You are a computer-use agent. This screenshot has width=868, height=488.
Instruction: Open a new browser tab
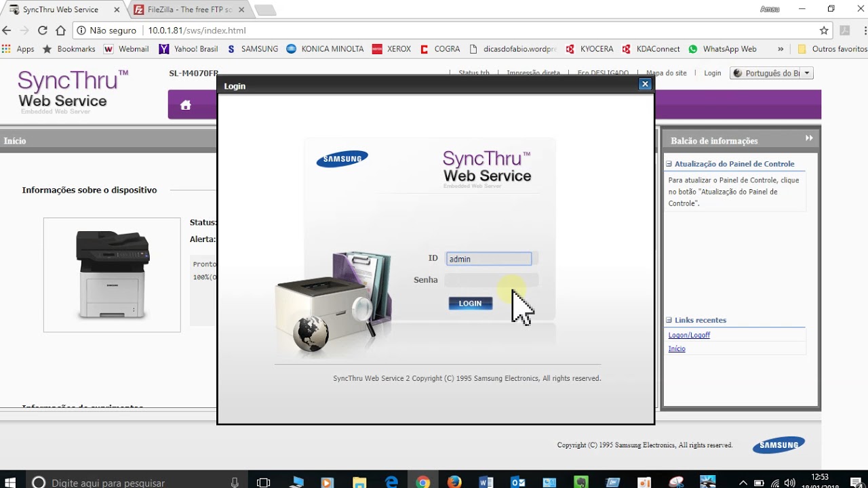[x=265, y=10]
